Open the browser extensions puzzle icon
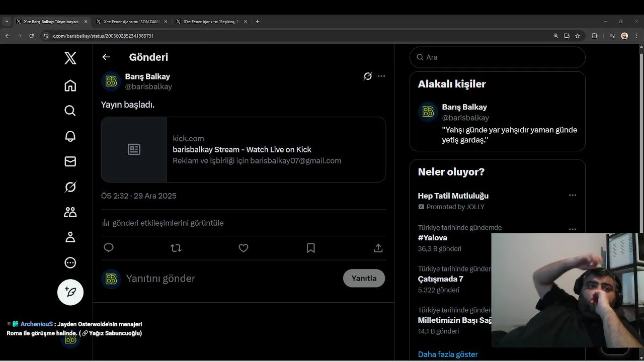The image size is (644, 362). [x=595, y=36]
